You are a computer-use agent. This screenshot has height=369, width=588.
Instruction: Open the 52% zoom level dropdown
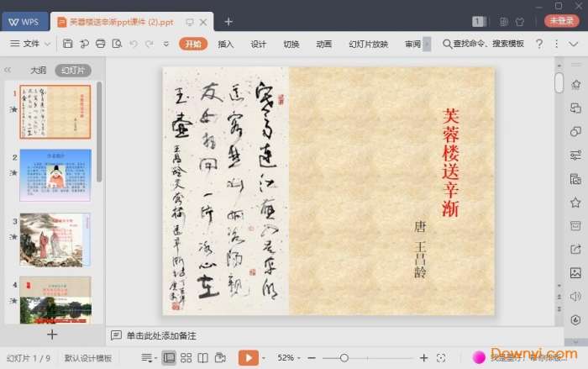(289, 358)
